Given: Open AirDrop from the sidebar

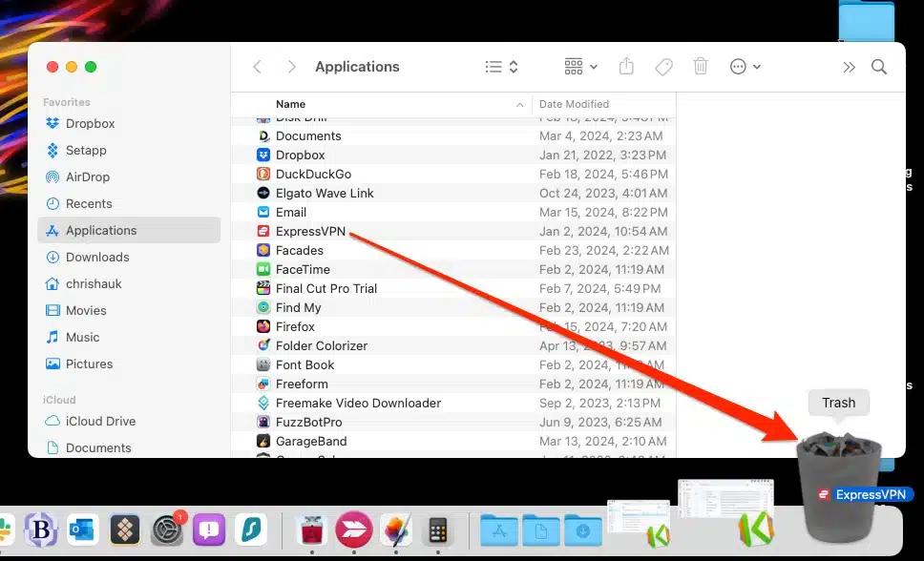Looking at the screenshot, I should pos(88,177).
